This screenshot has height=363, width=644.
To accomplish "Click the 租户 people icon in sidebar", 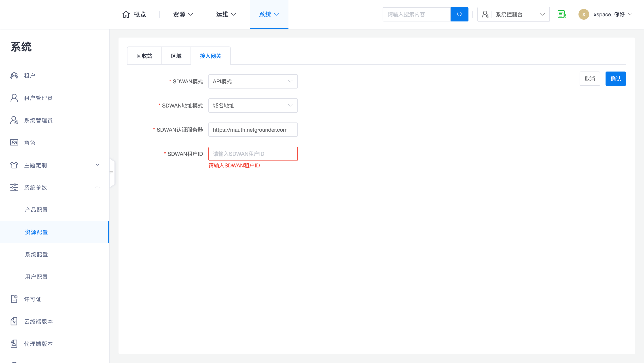I will [x=14, y=76].
